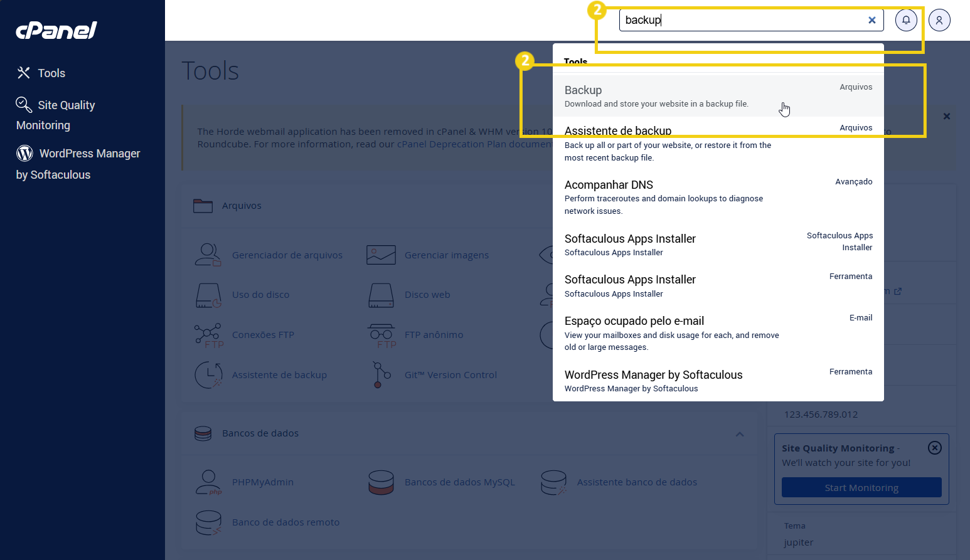970x560 pixels.
Task: Click the Gerenciador de arquivos icon
Action: pyautogui.click(x=208, y=255)
